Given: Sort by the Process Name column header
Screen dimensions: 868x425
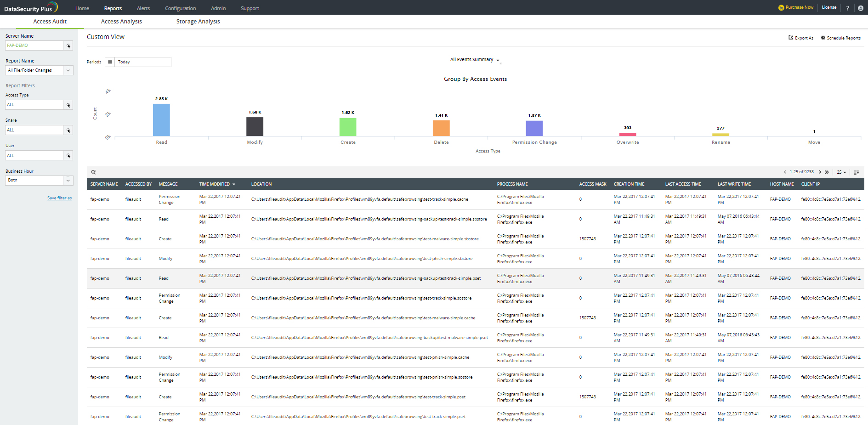Looking at the screenshot, I should 512,184.
